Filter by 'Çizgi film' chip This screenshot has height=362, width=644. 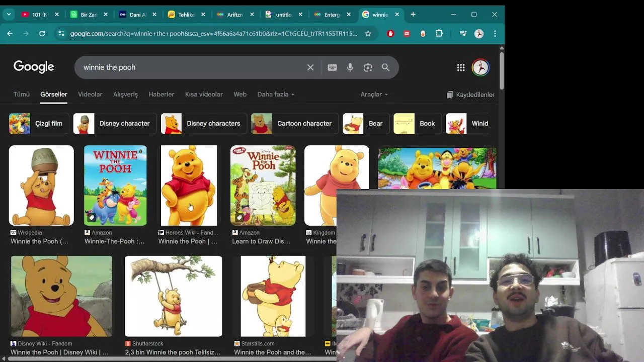click(39, 123)
